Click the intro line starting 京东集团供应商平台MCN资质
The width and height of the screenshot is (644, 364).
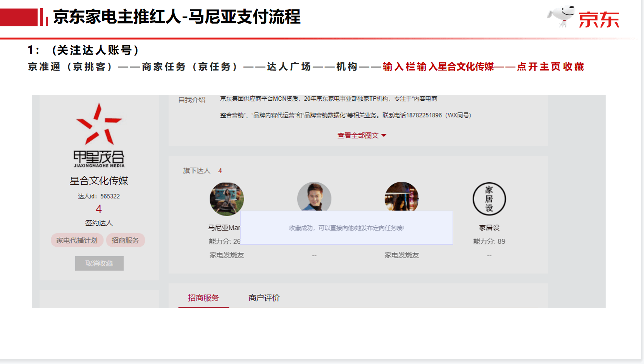pos(329,99)
